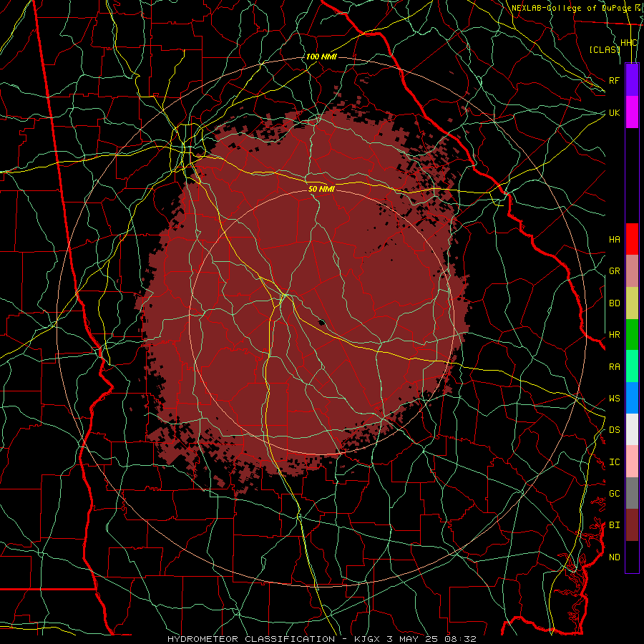644x644 pixels.
Task: Select the IC light pink legend swatch
Action: point(632,462)
